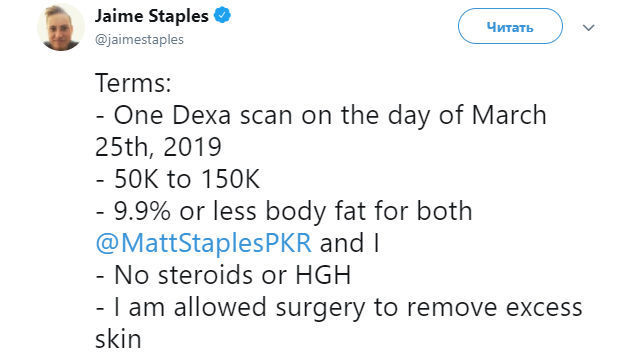Click the "allowed surgery to remove excess" line

pyautogui.click(x=339, y=308)
